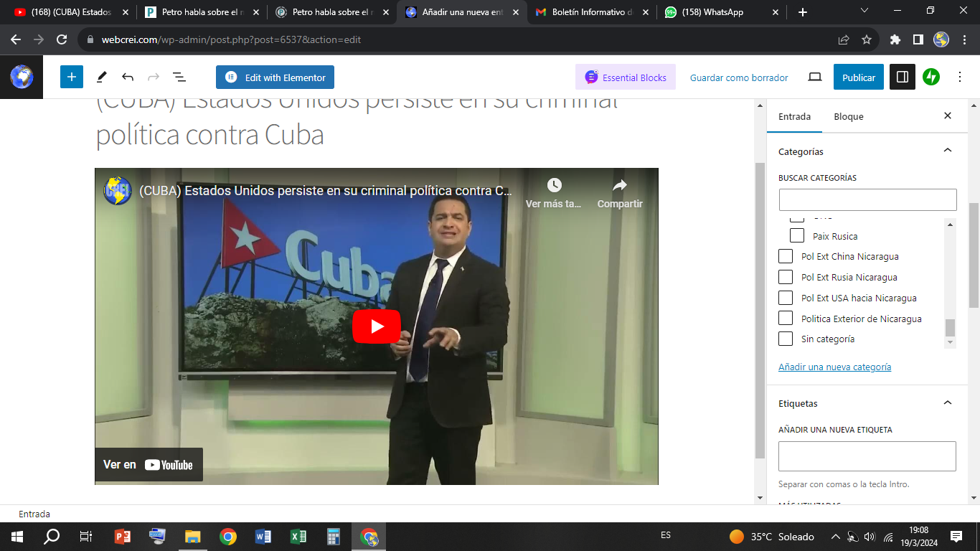Image resolution: width=980 pixels, height=551 pixels.
Task: Open the block inserter plus button
Action: [x=72, y=77]
